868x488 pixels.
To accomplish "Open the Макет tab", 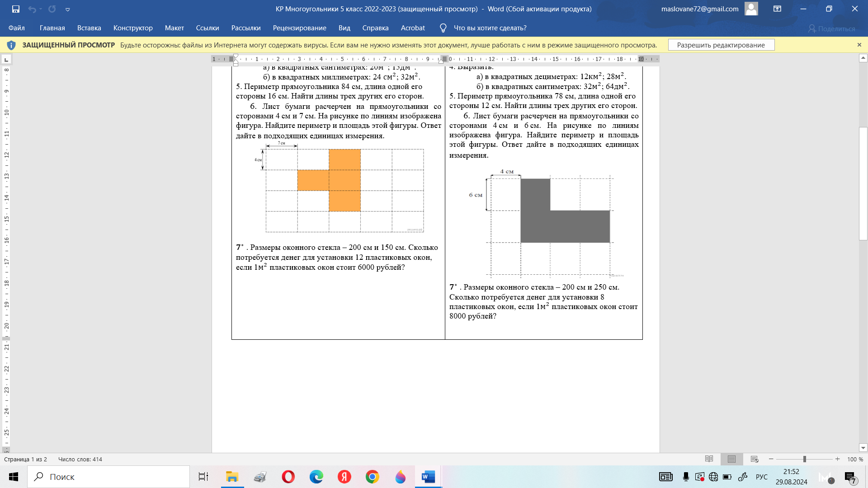I will 175,28.
